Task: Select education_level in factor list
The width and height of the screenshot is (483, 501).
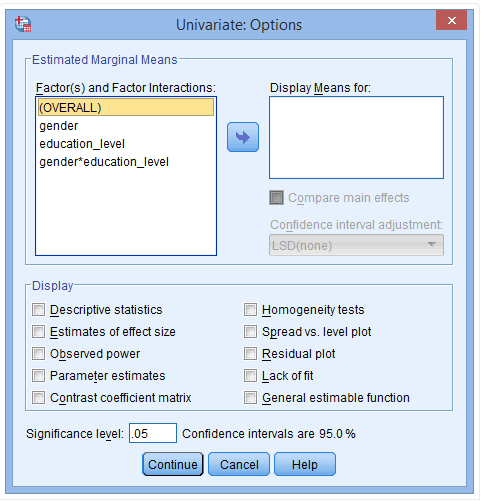Action: [126, 144]
